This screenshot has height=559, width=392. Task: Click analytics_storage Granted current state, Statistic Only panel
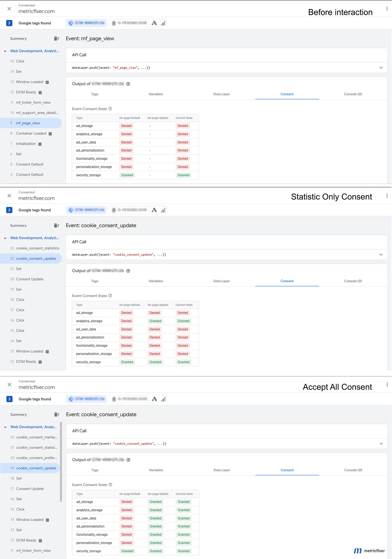click(184, 321)
